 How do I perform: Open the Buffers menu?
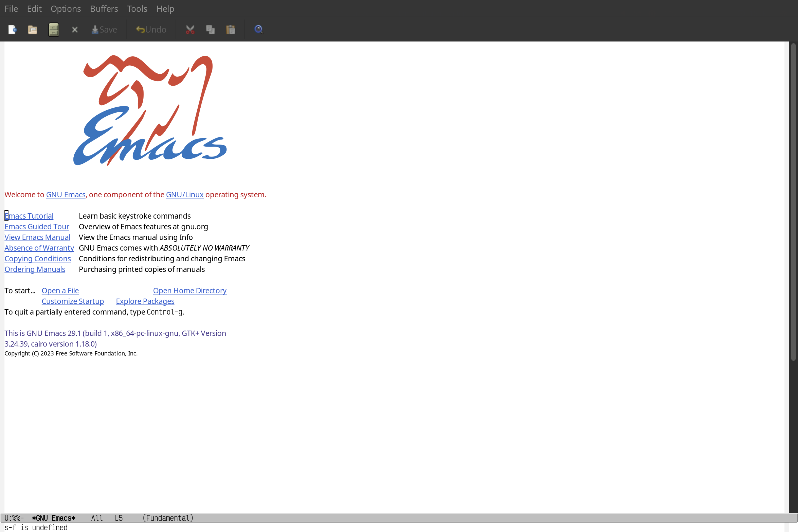tap(103, 8)
